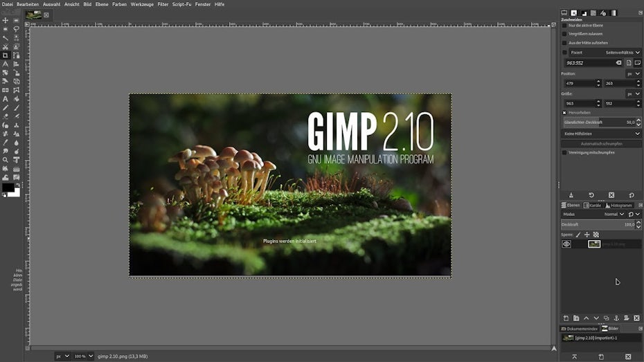644x362 pixels.
Task: Save tool preset from tool options
Action: point(571,195)
